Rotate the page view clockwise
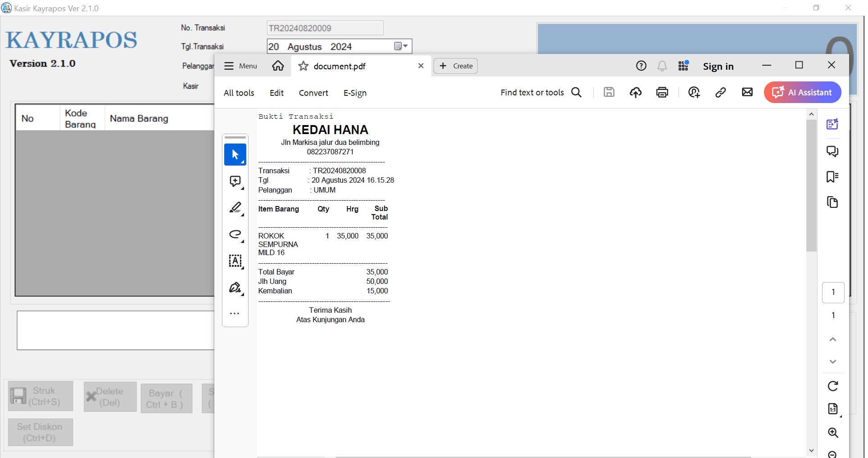Image resolution: width=868 pixels, height=458 pixels. tap(832, 386)
